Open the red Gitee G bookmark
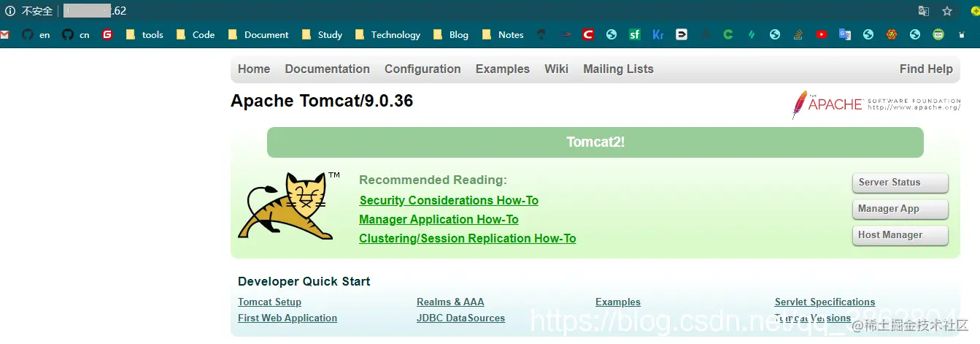Viewport: 980px width, 344px height. (x=107, y=34)
